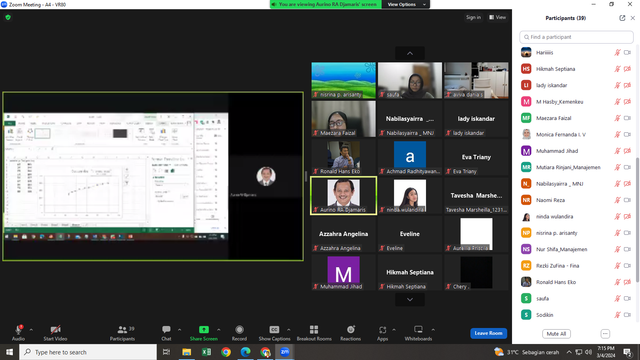Open the Participants panel icon in toolbar
Image resolution: width=640 pixels, height=360 pixels.
(x=122, y=330)
